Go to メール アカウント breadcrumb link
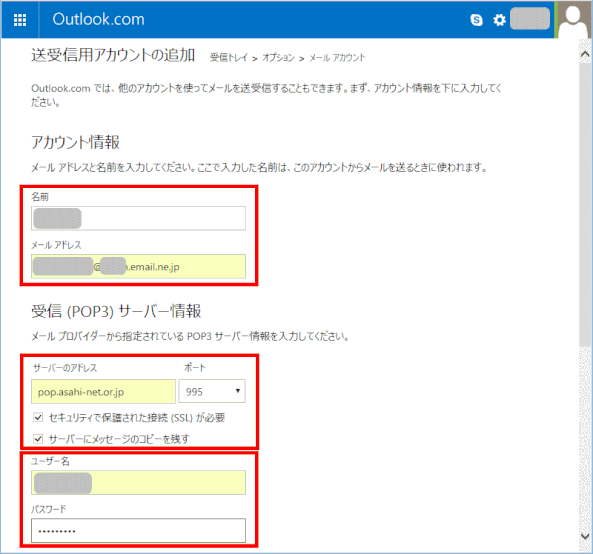The width and height of the screenshot is (593, 554). point(337,57)
